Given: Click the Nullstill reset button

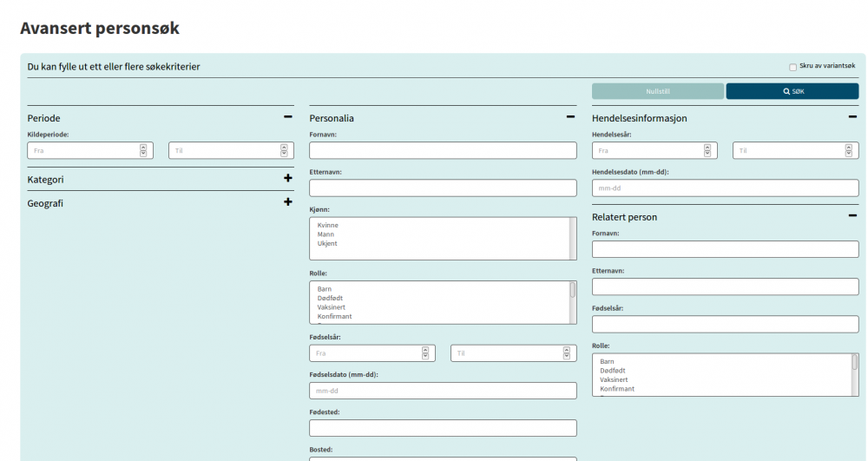Looking at the screenshot, I should pyautogui.click(x=658, y=91).
